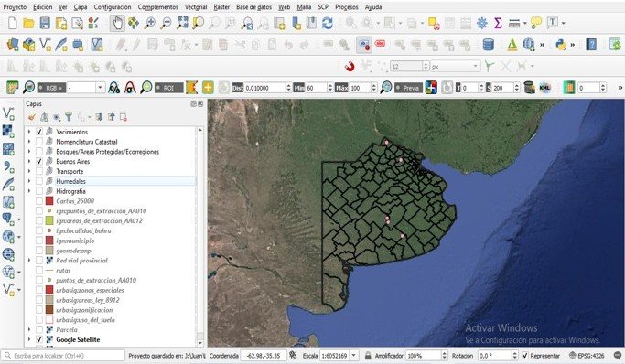Image resolution: width=625 pixels, height=364 pixels.
Task: Click the locator search field
Action: pyautogui.click(x=63, y=355)
